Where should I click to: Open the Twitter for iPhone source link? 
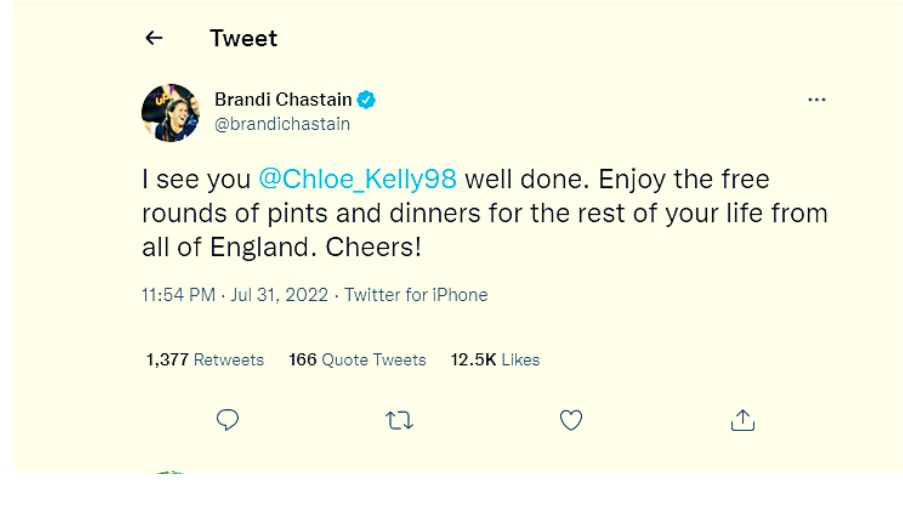[416, 295]
